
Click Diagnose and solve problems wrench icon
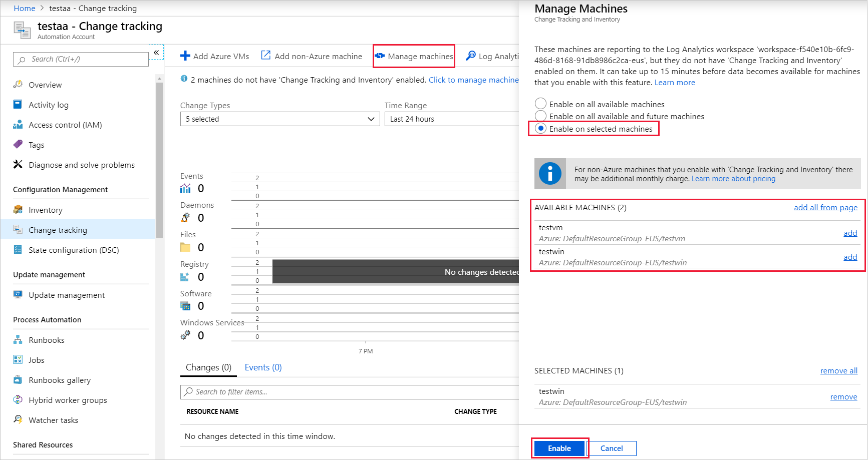[18, 164]
